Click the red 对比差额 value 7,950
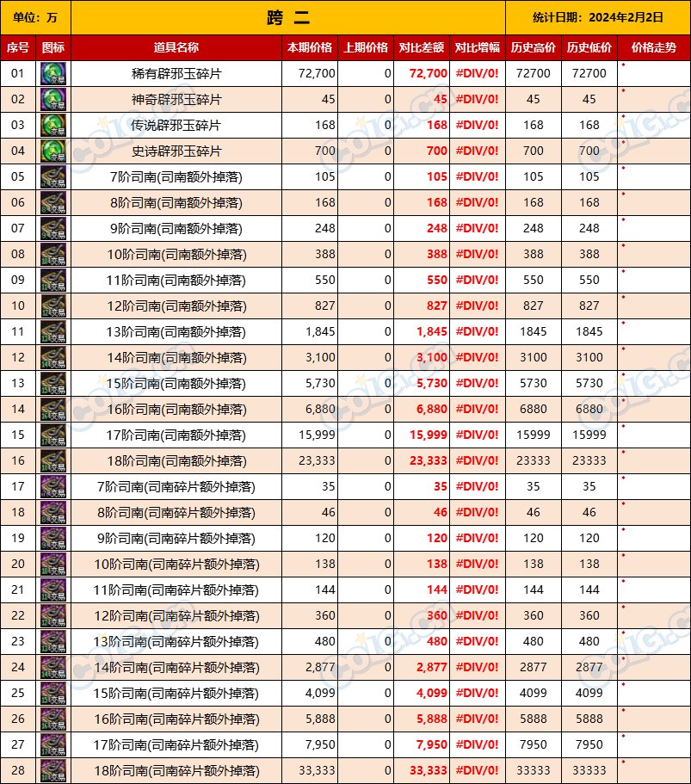Image resolution: width=691 pixels, height=784 pixels. click(x=431, y=745)
